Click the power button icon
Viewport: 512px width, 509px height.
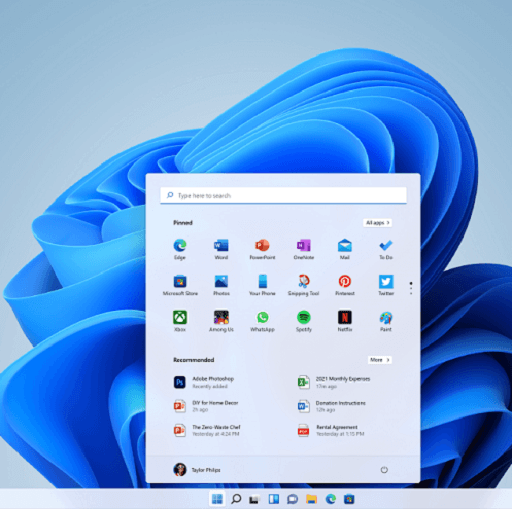[x=384, y=470]
